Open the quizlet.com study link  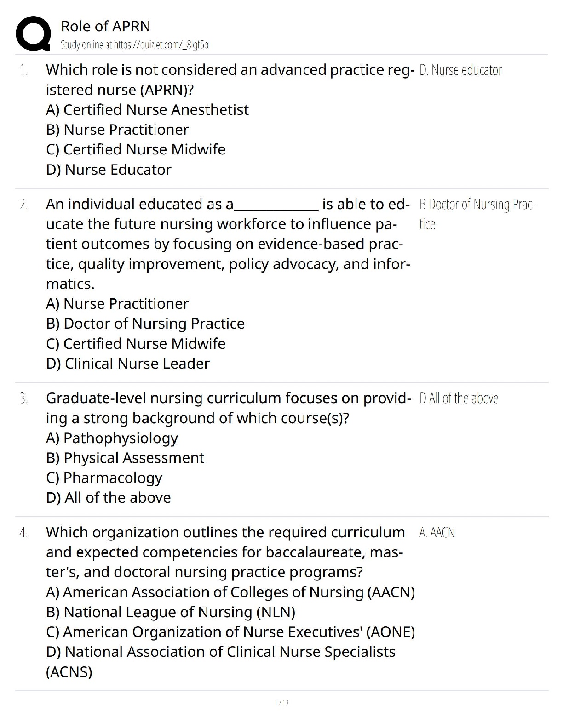point(134,45)
